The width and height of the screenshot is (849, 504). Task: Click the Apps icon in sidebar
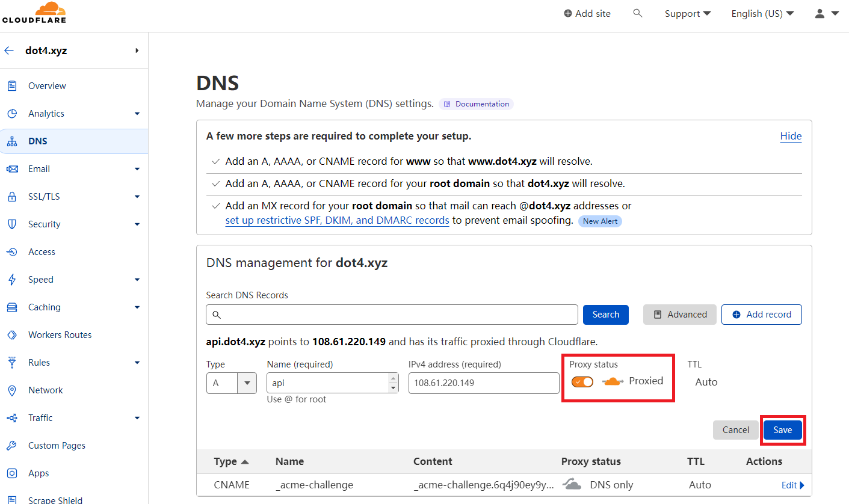[11, 473]
